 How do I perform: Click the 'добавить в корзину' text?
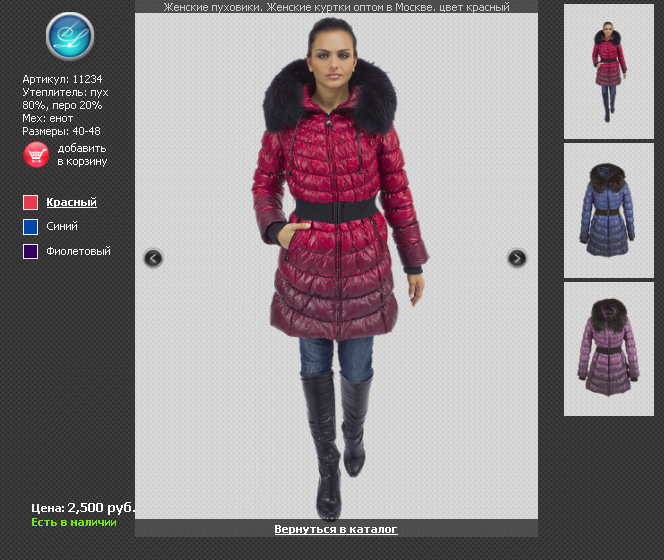[x=82, y=154]
